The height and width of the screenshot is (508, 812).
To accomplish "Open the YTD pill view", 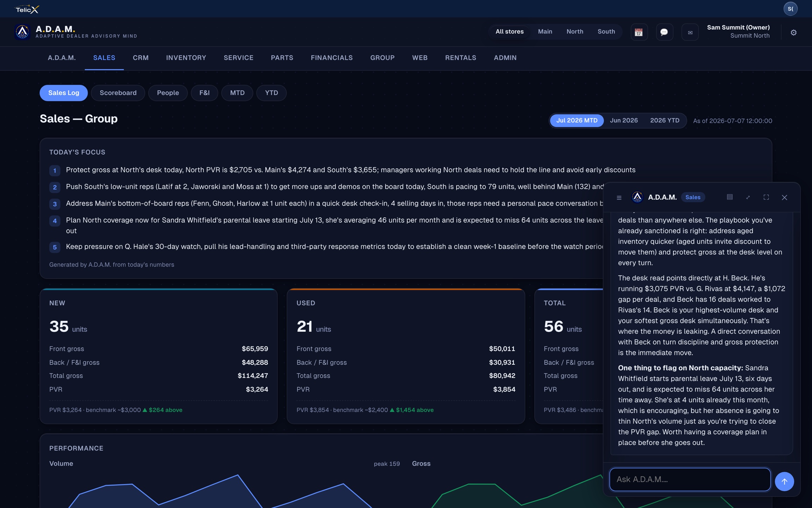I will pos(271,93).
